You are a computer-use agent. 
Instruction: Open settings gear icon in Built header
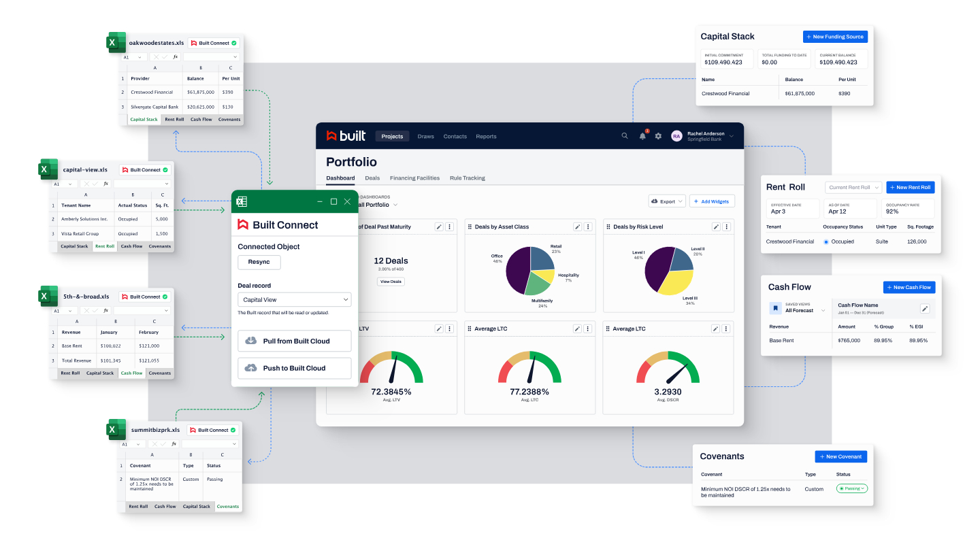658,136
